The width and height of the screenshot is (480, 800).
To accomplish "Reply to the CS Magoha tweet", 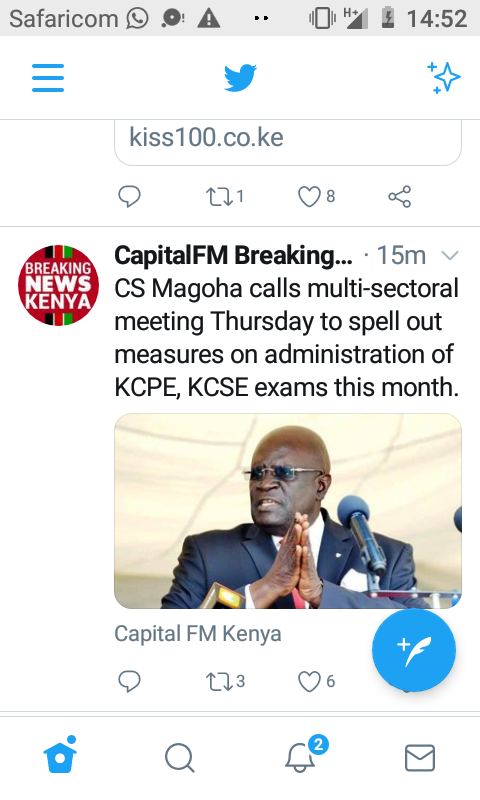I will click(x=129, y=681).
